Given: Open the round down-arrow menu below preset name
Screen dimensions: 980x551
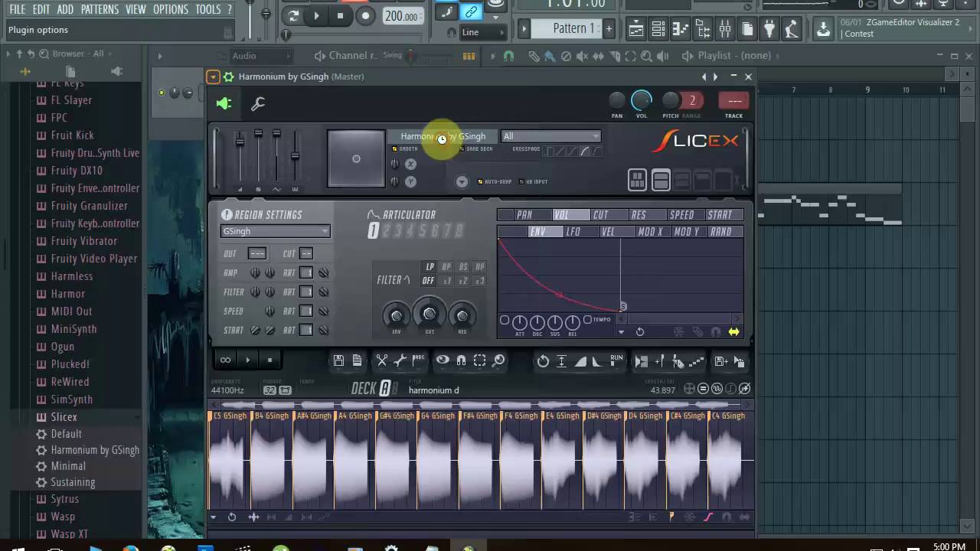Looking at the screenshot, I should pos(462,181).
